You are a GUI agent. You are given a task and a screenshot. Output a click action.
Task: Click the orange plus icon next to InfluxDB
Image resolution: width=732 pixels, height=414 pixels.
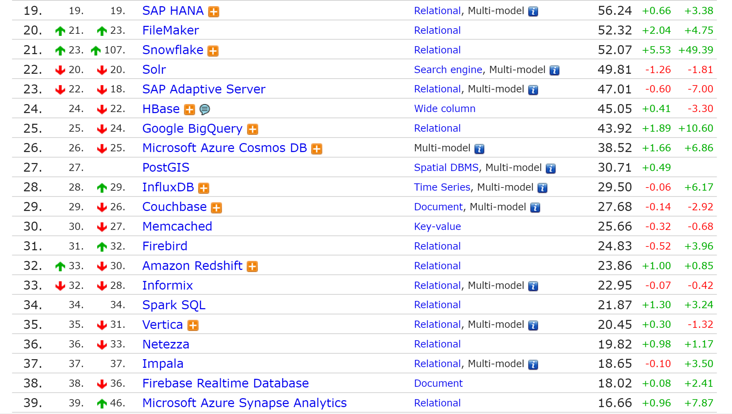[x=204, y=188]
